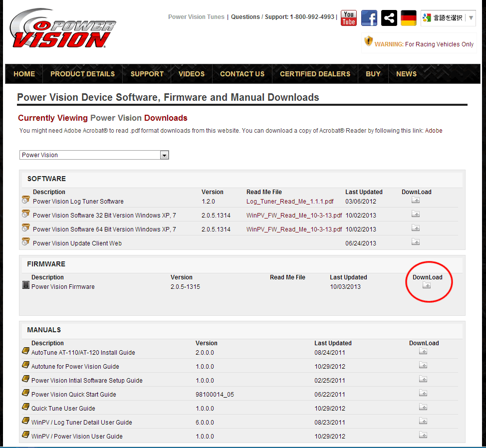Click the BUY menu item
This screenshot has height=448, width=486.
(x=373, y=74)
